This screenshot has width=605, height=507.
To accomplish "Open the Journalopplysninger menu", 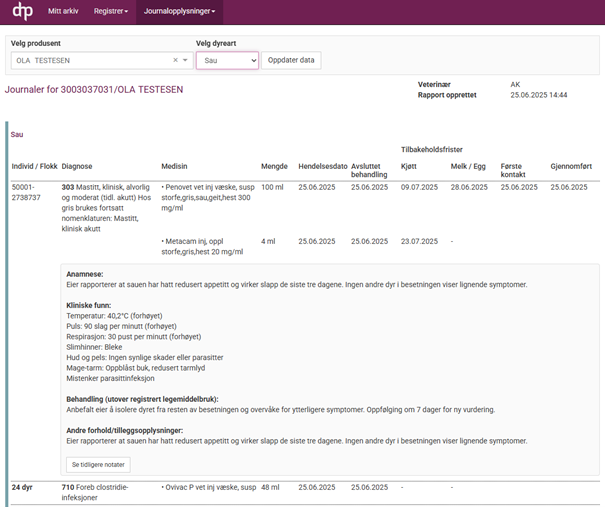I will 180,11.
